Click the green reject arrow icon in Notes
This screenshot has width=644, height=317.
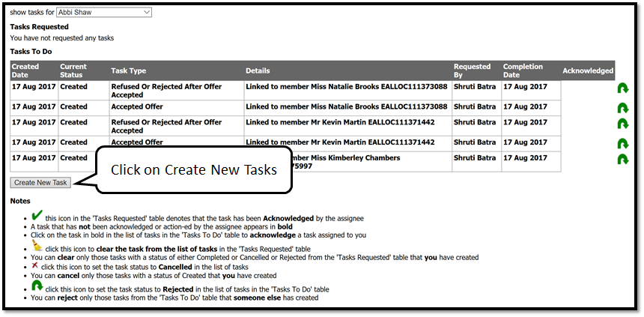[x=37, y=286]
